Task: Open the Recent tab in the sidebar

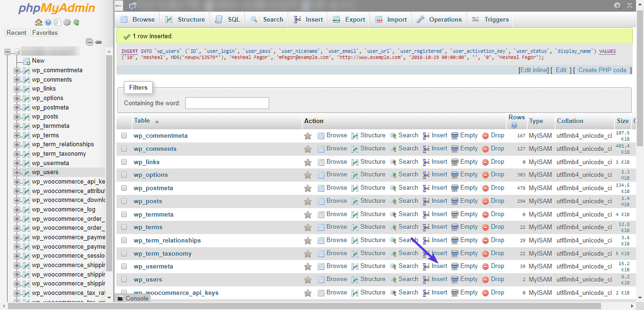Action: coord(17,33)
